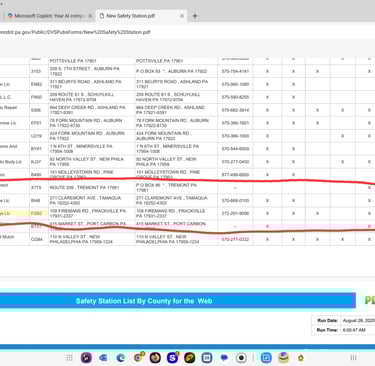Select the Run Date value August 28, 2025
375x366 pixels.
click(x=358, y=320)
